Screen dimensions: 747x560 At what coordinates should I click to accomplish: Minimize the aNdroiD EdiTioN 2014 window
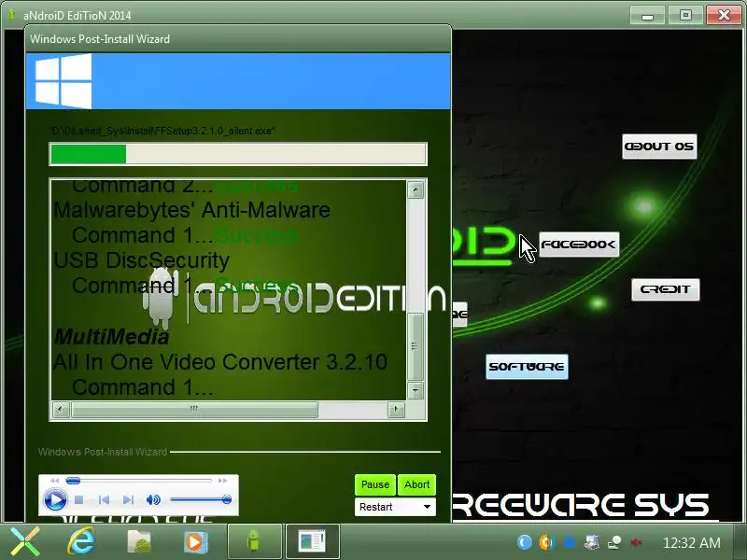647,15
